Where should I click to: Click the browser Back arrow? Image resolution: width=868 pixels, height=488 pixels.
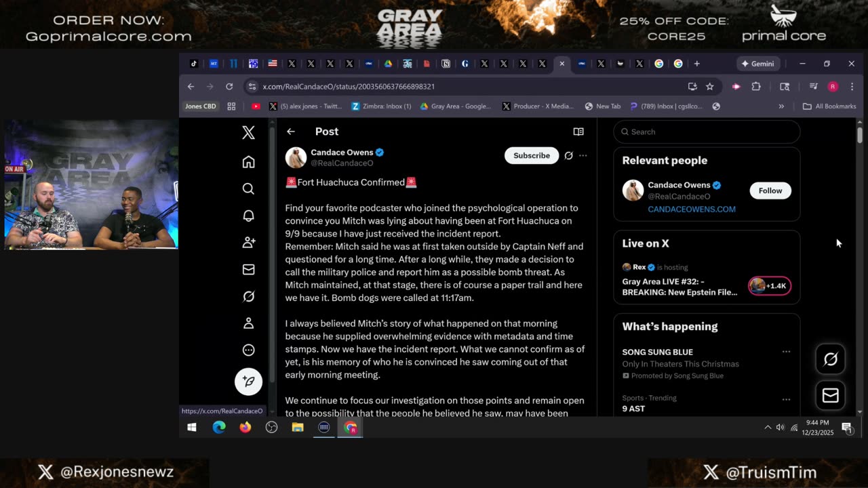tap(191, 87)
